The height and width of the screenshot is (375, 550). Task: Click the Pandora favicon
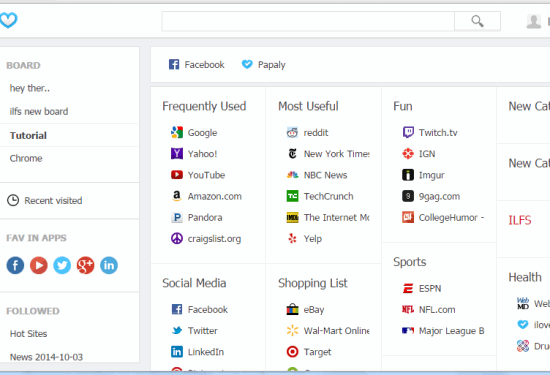point(177,217)
